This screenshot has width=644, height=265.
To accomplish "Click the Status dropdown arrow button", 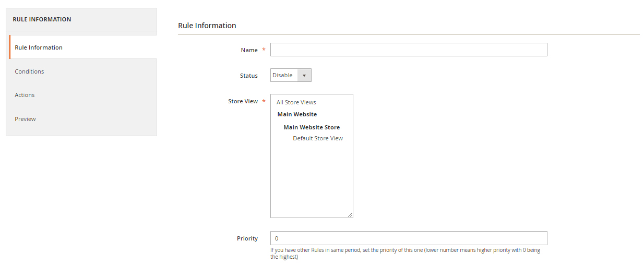I will (x=304, y=75).
